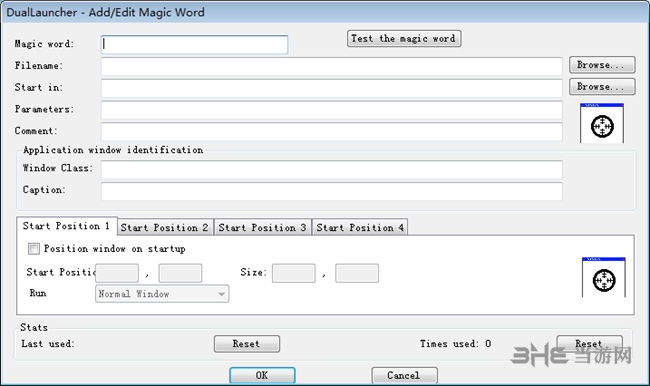Image resolution: width=650 pixels, height=386 pixels.
Task: Switch to Start Position 1 tab
Action: tap(67, 226)
